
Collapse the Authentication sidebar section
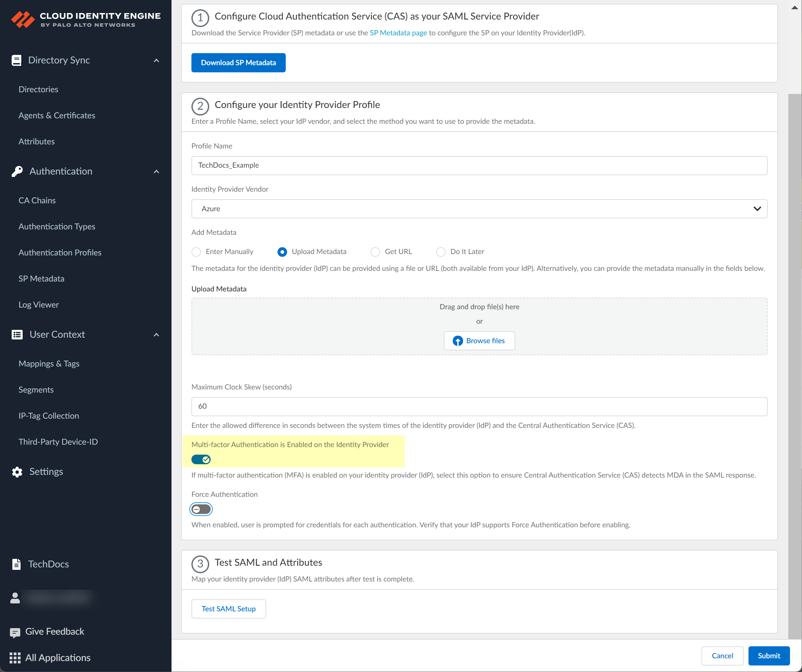click(156, 171)
